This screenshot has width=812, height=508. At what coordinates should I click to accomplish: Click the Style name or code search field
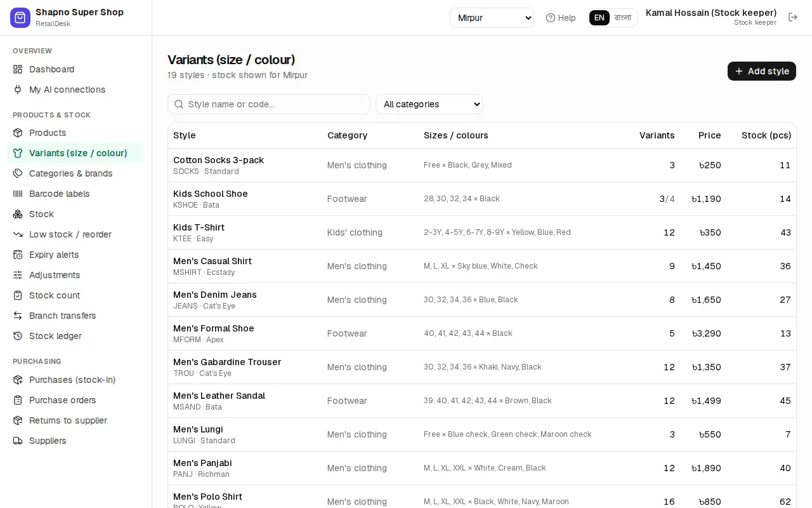click(269, 104)
